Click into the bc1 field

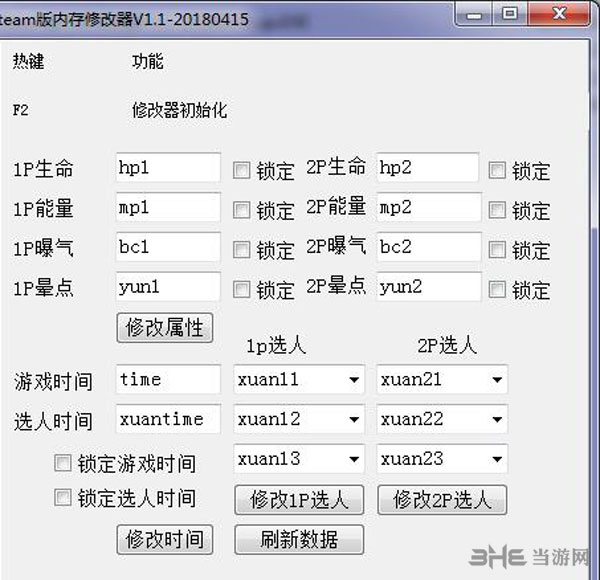point(168,247)
